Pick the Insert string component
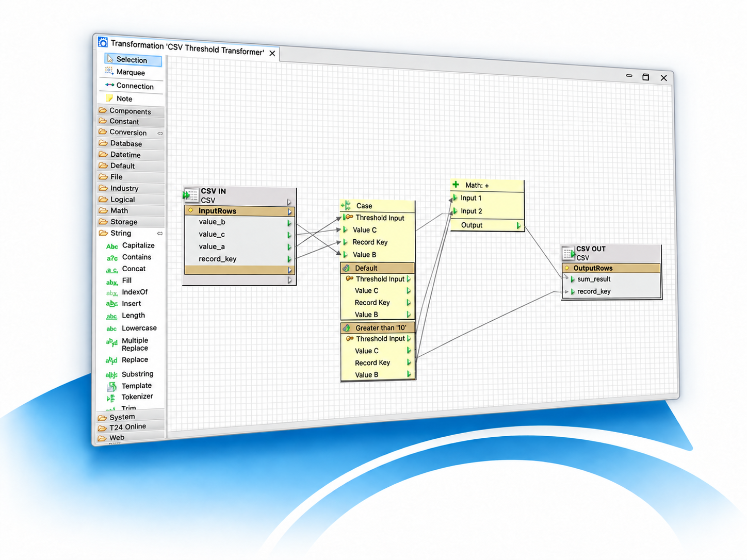 pos(124,304)
